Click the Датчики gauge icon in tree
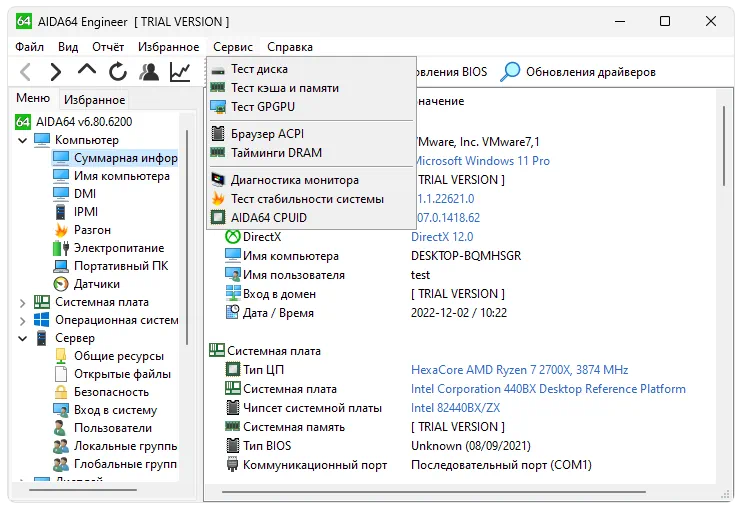Screen dimensions: 742x509 [61, 284]
